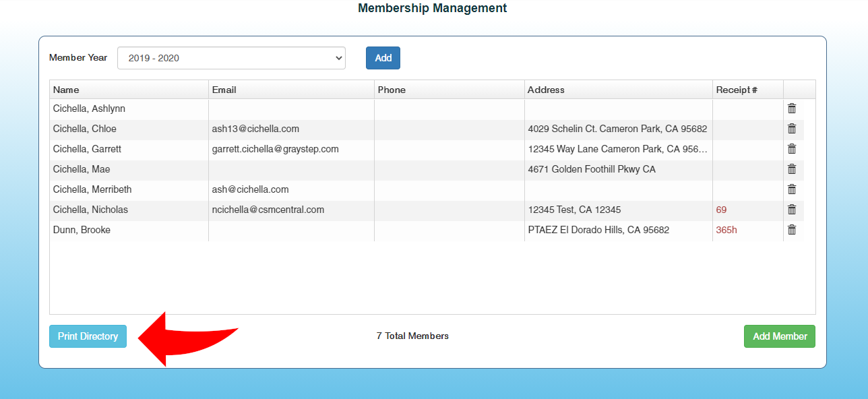868x399 pixels.
Task: Click the Cichella, Garrett name cell
Action: (88, 149)
